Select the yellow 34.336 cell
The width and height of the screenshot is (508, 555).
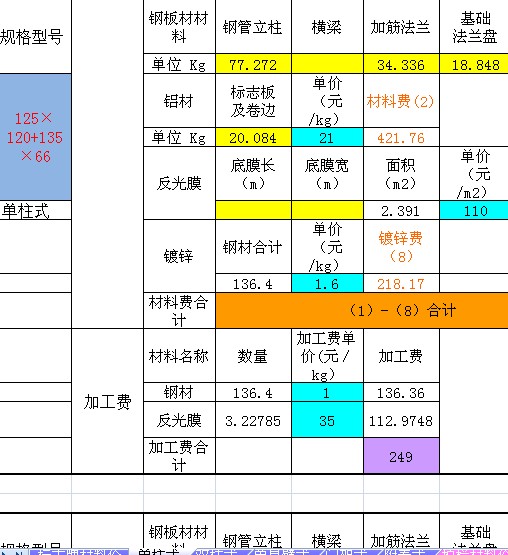[x=401, y=64]
